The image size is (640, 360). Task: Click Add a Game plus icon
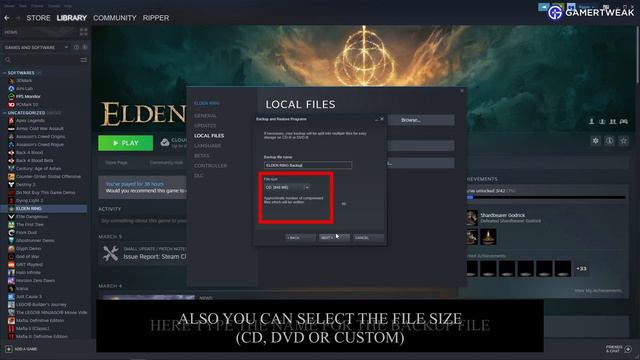pyautogui.click(x=9, y=349)
